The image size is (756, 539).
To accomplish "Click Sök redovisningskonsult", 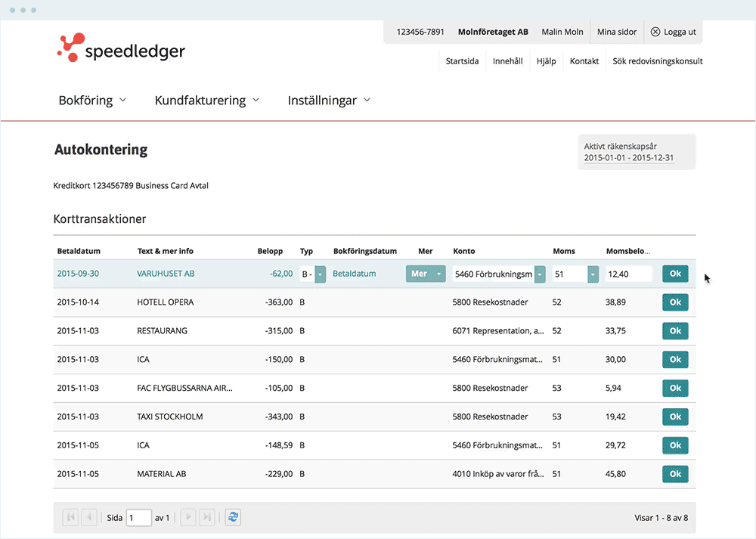I will pyautogui.click(x=657, y=61).
